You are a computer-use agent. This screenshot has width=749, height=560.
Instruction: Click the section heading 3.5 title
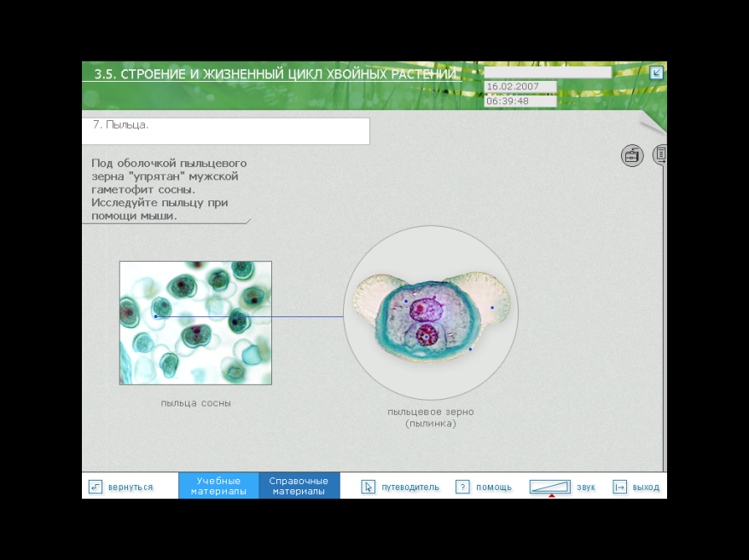tap(275, 74)
